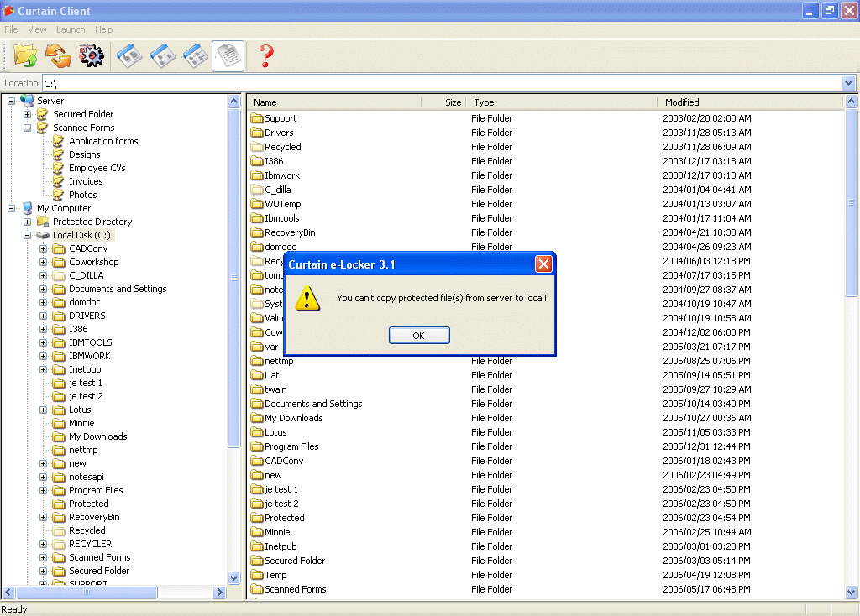Select Invoices under Scanned Forms
The width and height of the screenshot is (860, 616).
(86, 181)
